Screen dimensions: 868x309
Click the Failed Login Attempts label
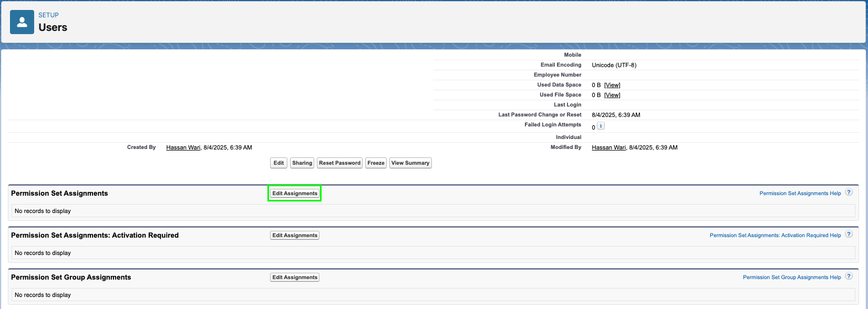(553, 125)
